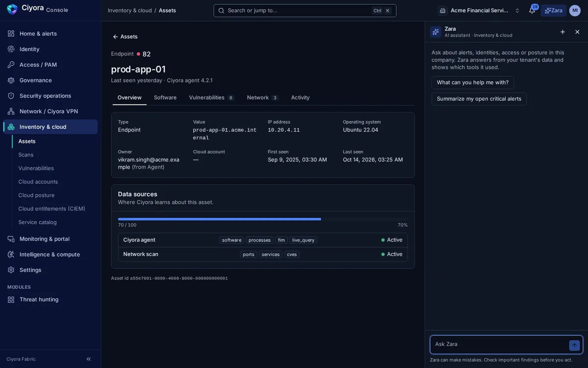
Task: Click the IP address 10.20.4.11
Action: pyautogui.click(x=284, y=130)
